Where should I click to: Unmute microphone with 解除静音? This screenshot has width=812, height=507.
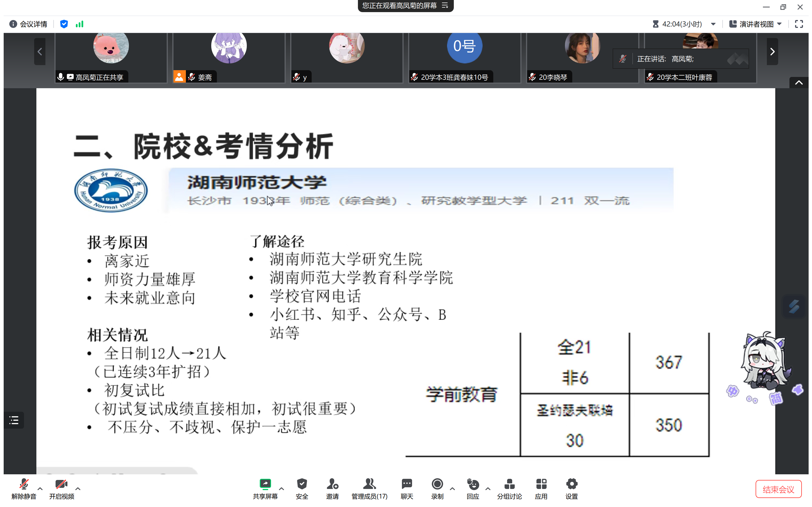pos(23,489)
